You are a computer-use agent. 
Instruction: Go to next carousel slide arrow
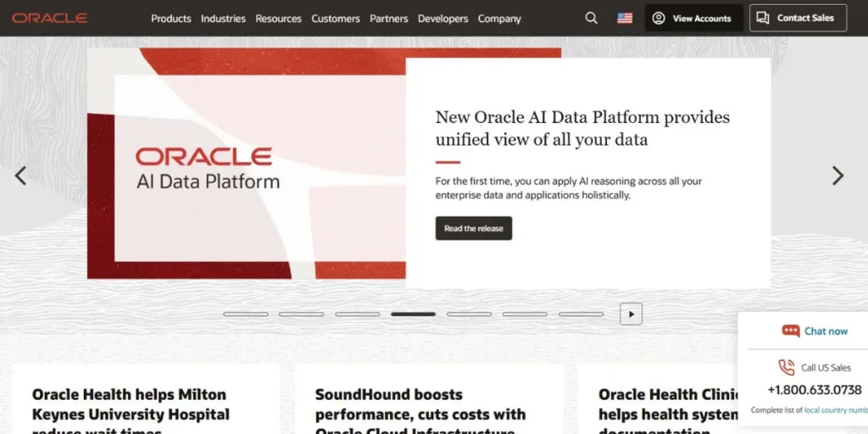point(838,175)
